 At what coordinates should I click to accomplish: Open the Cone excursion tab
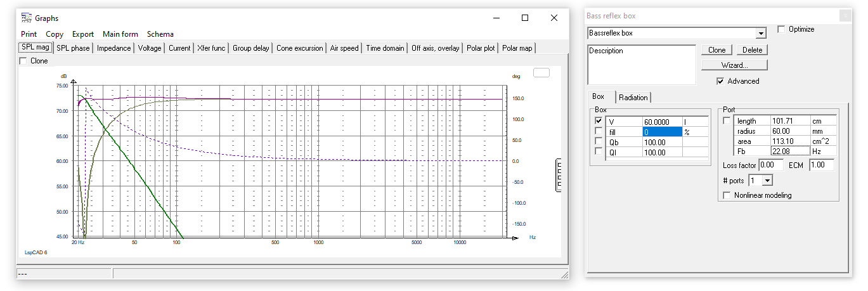300,48
